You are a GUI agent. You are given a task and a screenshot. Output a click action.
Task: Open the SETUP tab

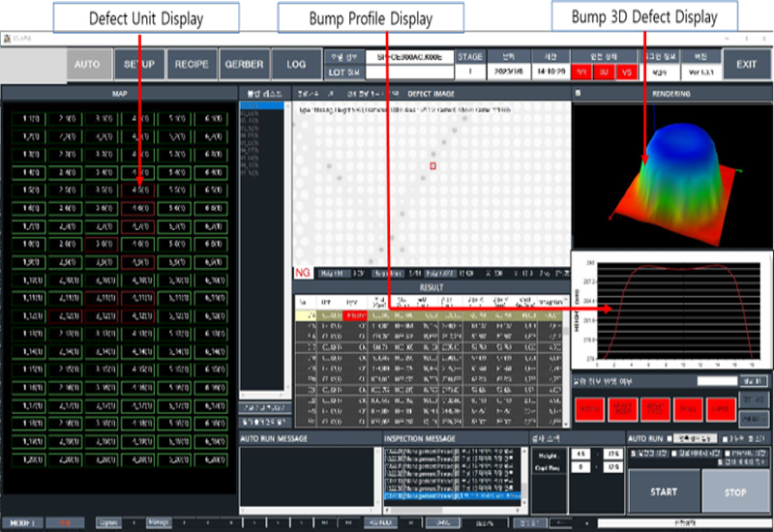[139, 64]
